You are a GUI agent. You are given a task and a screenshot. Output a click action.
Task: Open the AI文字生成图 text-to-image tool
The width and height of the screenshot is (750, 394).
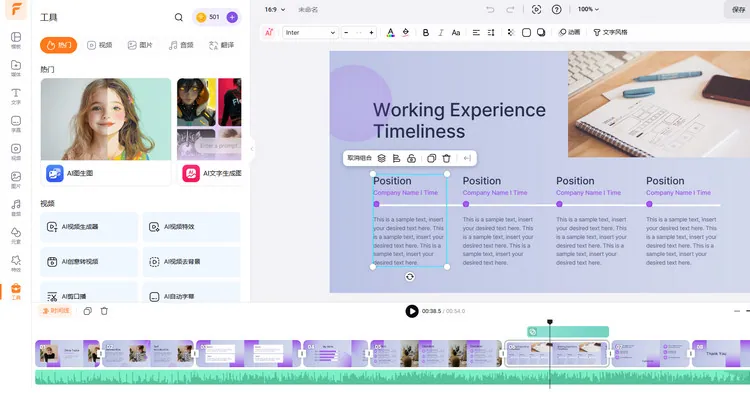210,131
